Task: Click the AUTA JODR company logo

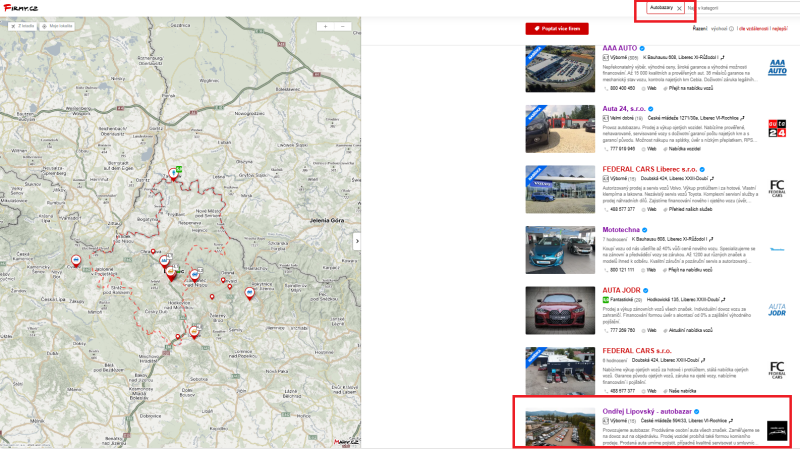Action: (777, 310)
